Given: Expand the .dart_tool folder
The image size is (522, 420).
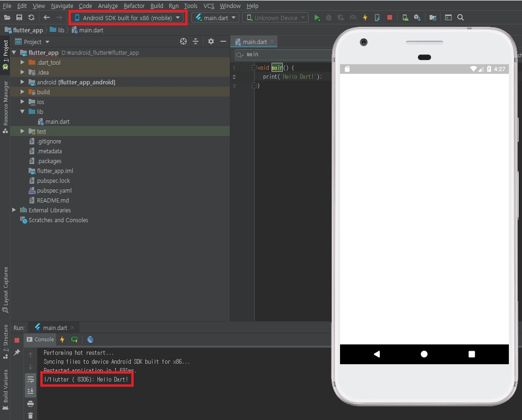Looking at the screenshot, I should click(x=23, y=62).
